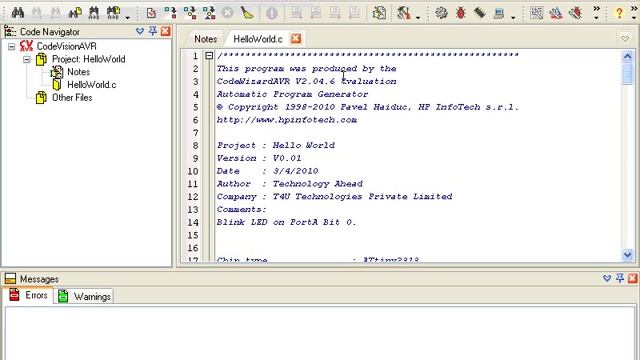Open editor tab list dropdown arrow
640x360 pixels.
(625, 39)
